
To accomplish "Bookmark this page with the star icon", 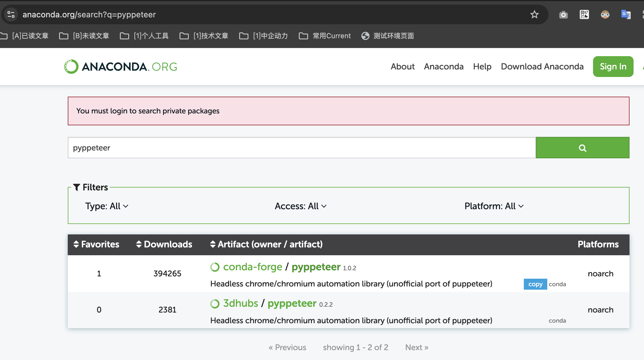I will [x=534, y=14].
